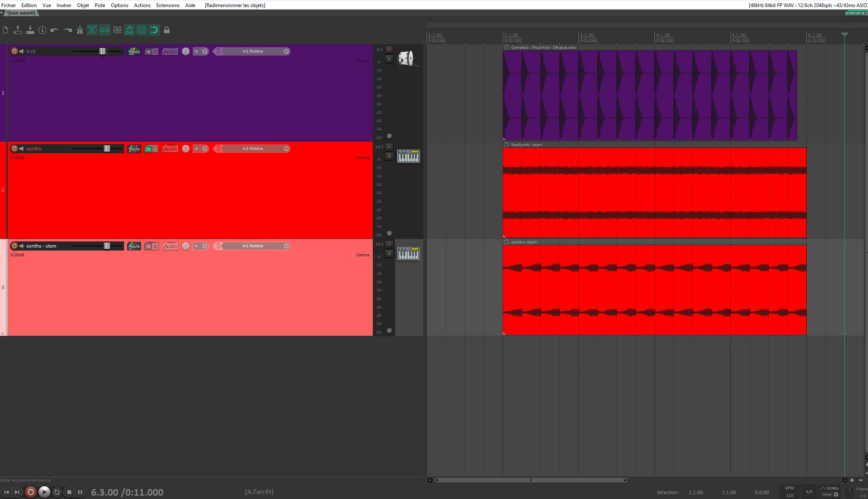The image size is (868, 499).
Task: Toggle snapping with the magnet icon
Action: [x=154, y=30]
